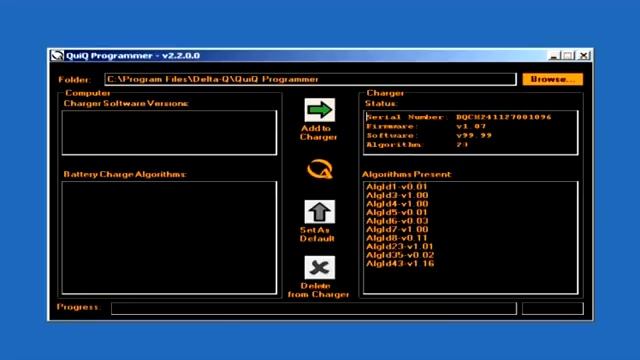
Task: Select AlgId23-v1.01 in Algorithms Present
Action: click(399, 247)
